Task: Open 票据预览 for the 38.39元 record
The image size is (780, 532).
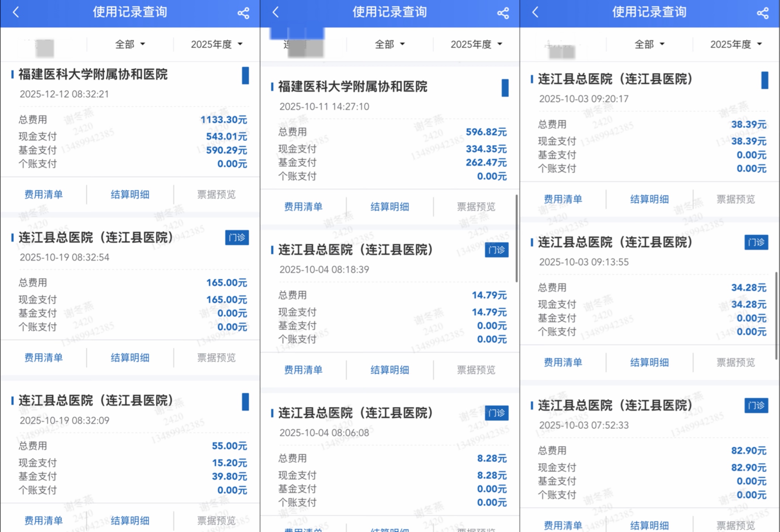Action: click(x=735, y=199)
